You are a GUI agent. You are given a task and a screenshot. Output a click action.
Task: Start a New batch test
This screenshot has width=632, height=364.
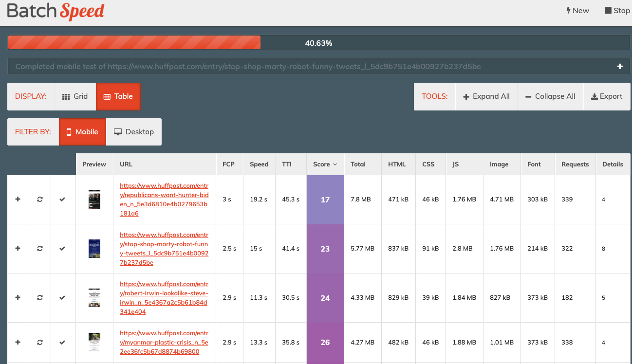(x=577, y=11)
